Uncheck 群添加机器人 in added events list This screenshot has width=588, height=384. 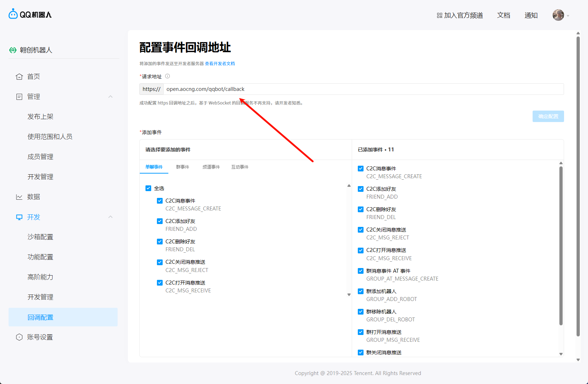[x=361, y=291]
